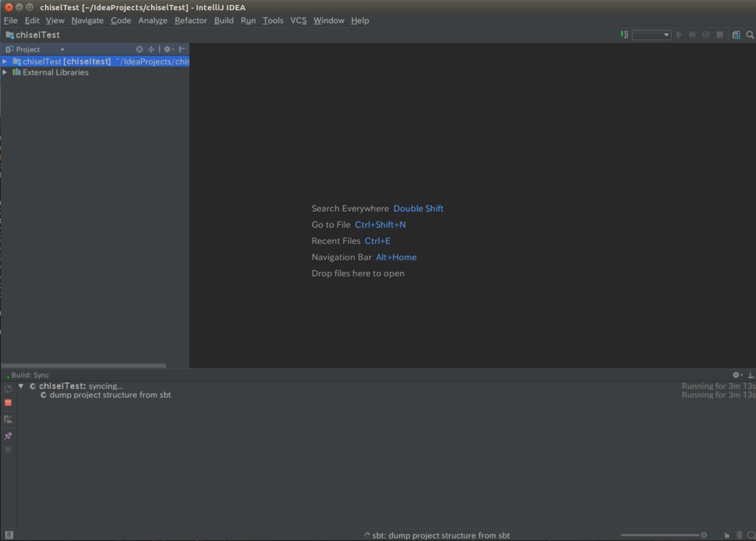Click 'Running for 3m 13s' on chiselTest row

pos(718,386)
